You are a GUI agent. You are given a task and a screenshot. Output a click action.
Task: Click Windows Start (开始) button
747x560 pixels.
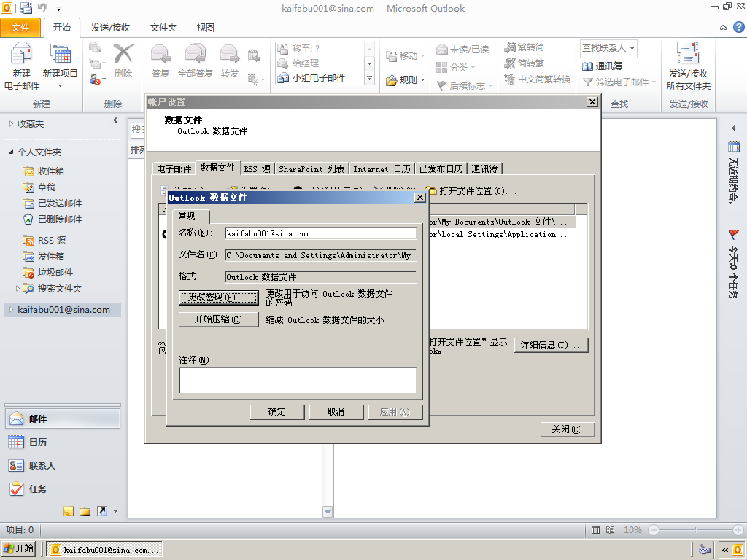(x=19, y=548)
